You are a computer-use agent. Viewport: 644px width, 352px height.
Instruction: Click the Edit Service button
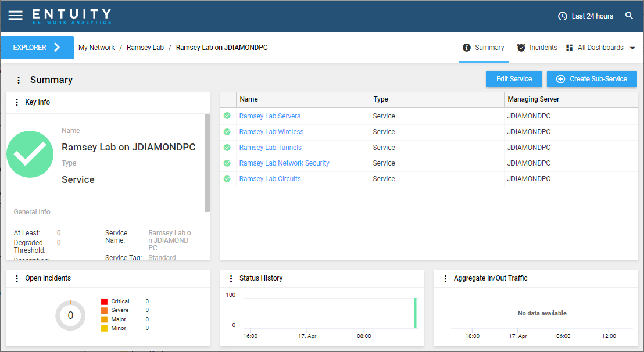click(514, 79)
